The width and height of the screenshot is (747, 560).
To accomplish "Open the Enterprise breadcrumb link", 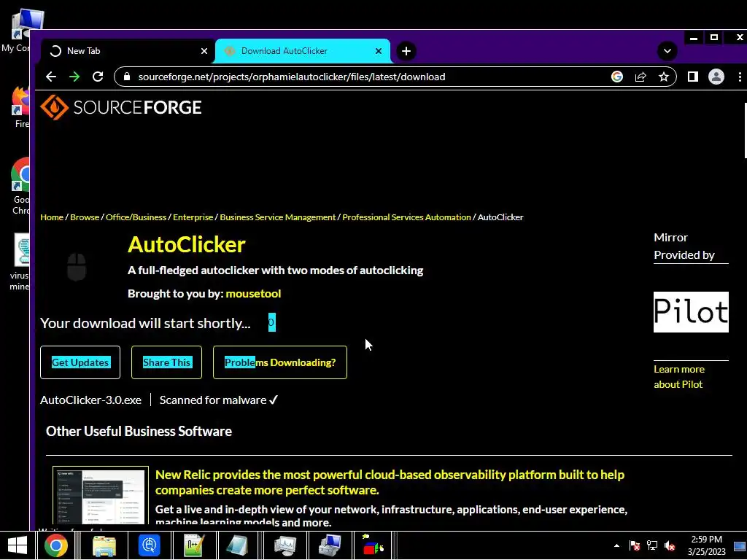I will [193, 217].
